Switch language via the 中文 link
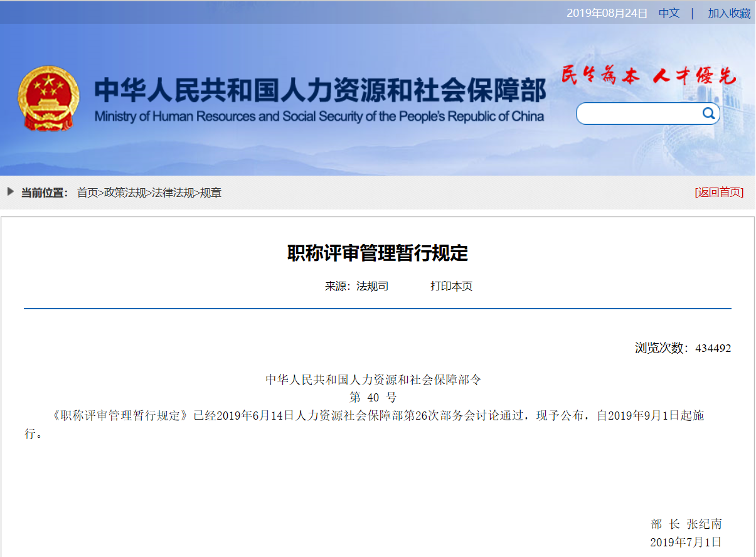The height and width of the screenshot is (557, 756). (669, 13)
